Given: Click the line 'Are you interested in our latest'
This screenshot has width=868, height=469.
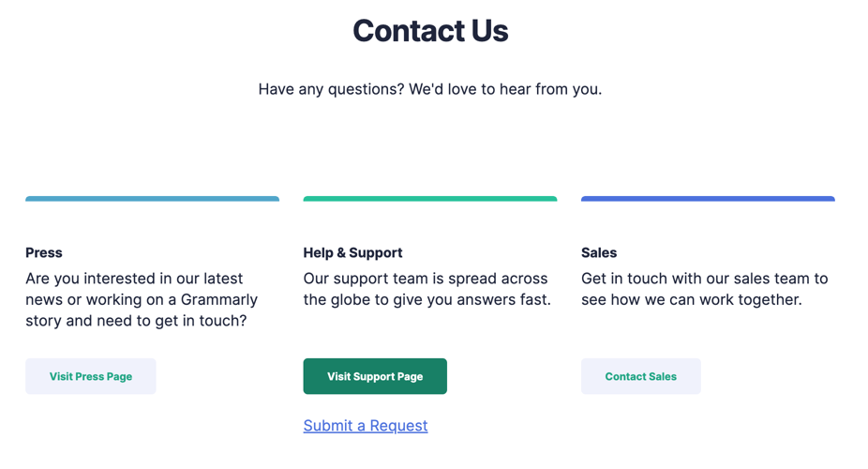Looking at the screenshot, I should click(135, 279).
